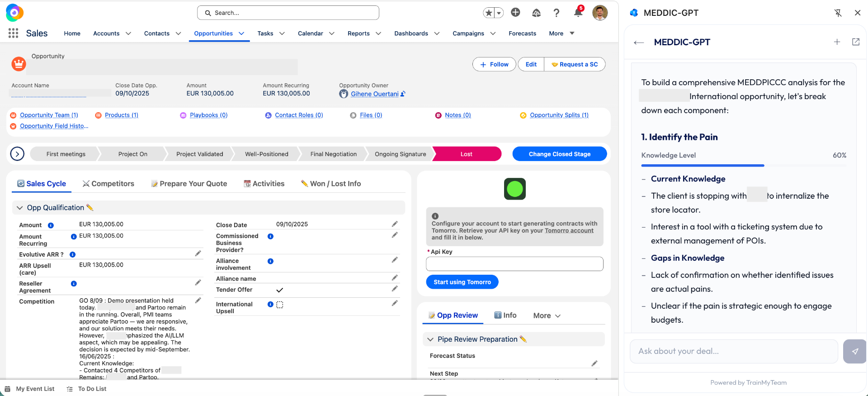Click Change Closed Stage button
This screenshot has height=396, width=868.
click(x=560, y=154)
